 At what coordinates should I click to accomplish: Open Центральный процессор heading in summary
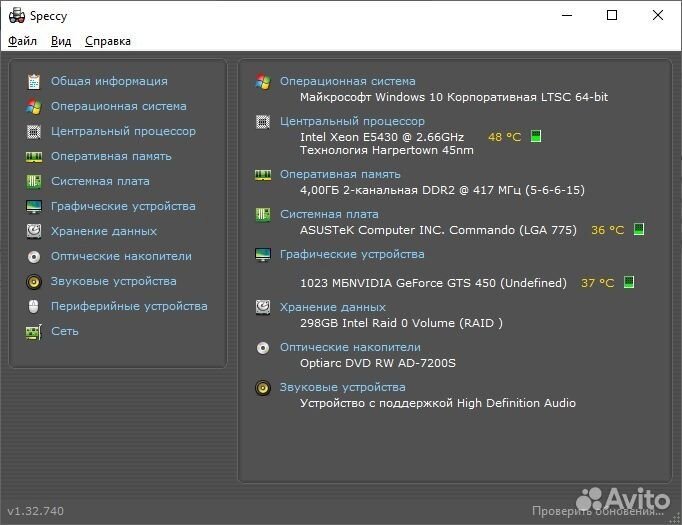click(352, 121)
